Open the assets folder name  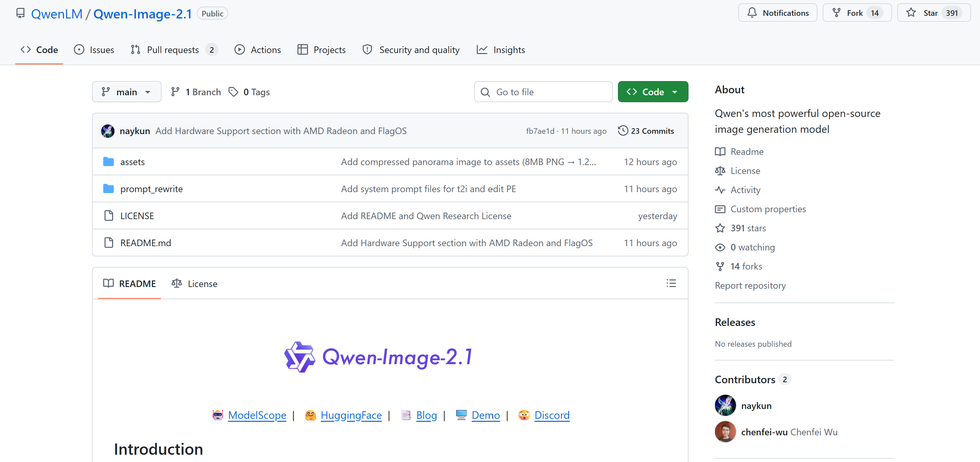(x=132, y=162)
